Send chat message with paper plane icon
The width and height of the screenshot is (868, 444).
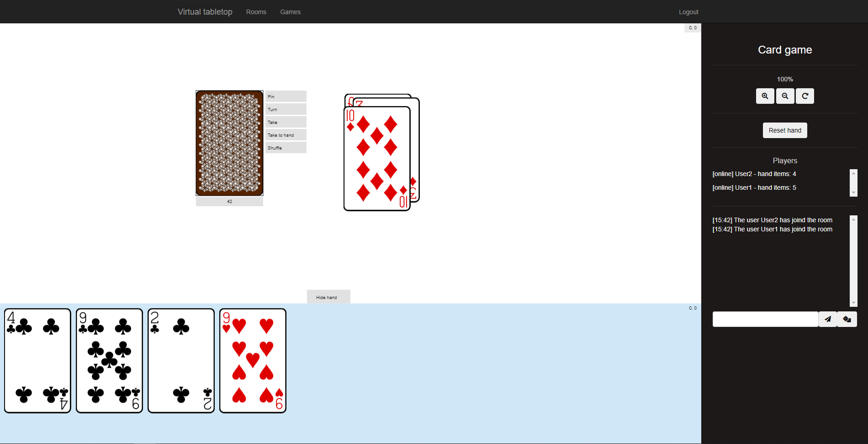[827, 319]
